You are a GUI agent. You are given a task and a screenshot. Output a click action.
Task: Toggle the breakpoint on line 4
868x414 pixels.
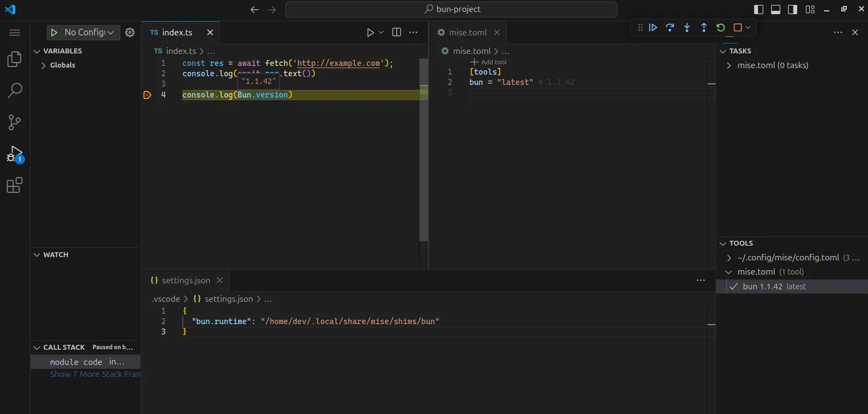(147, 95)
